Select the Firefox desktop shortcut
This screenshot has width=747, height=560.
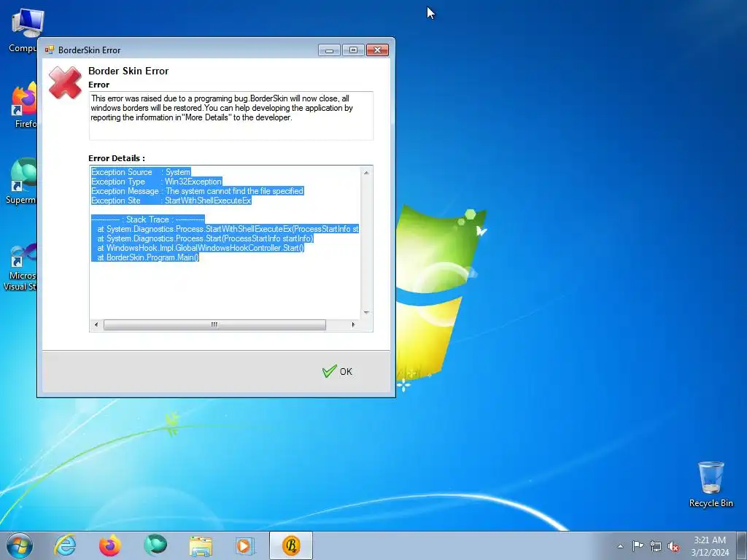tap(25, 105)
